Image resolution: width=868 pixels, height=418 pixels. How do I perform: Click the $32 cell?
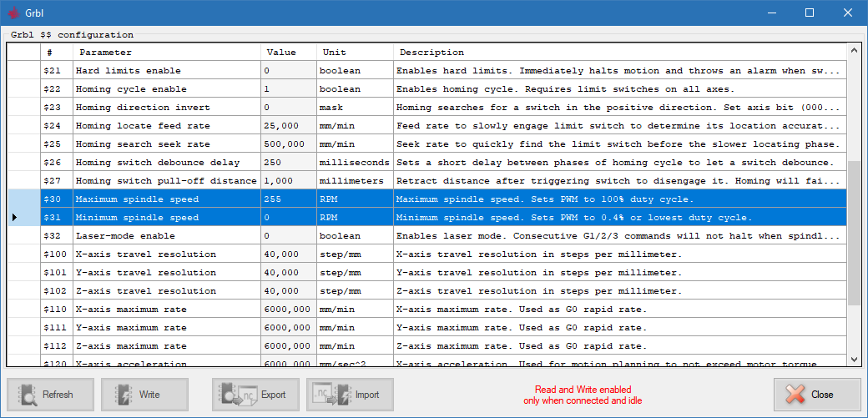point(57,235)
